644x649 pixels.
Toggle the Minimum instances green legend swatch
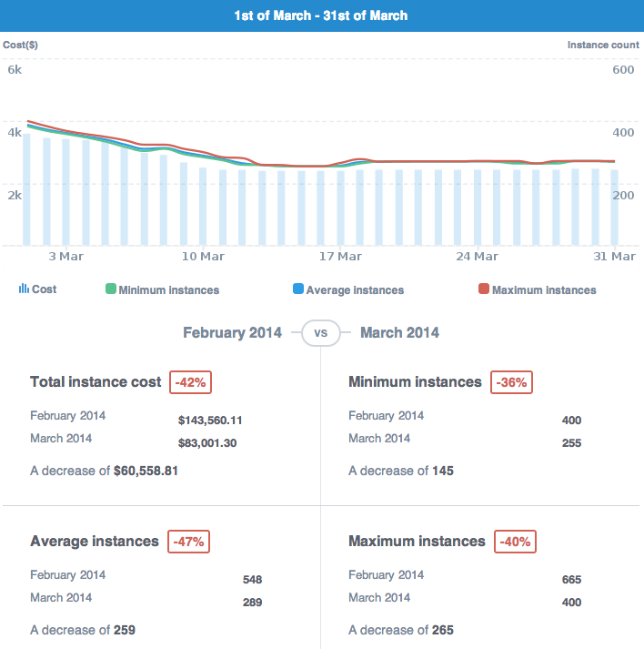click(x=111, y=289)
